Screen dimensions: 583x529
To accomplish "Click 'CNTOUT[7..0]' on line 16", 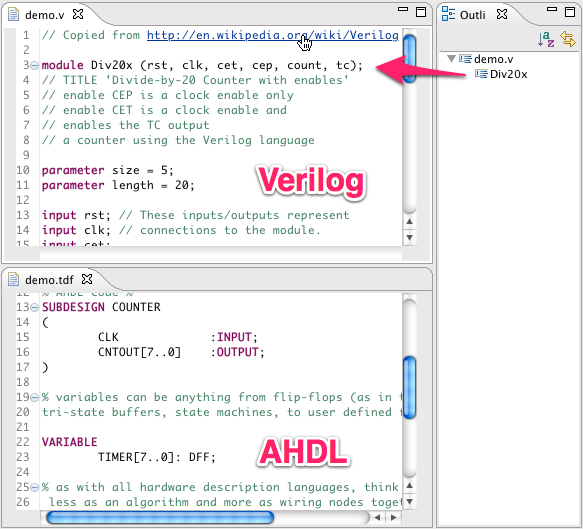I will [139, 352].
